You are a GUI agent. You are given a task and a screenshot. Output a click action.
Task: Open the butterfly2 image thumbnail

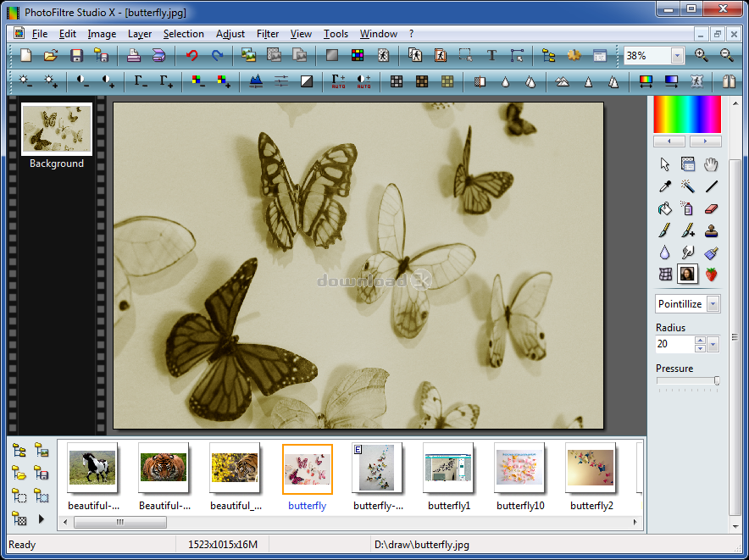click(591, 468)
